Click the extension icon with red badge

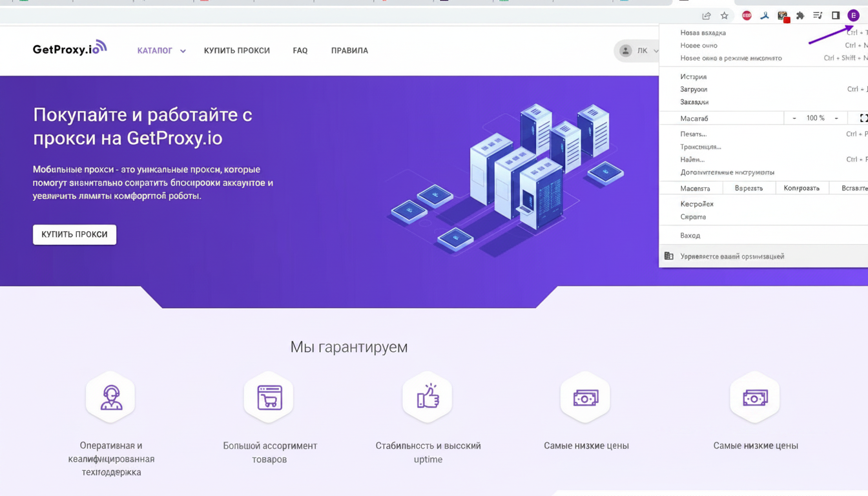click(783, 15)
